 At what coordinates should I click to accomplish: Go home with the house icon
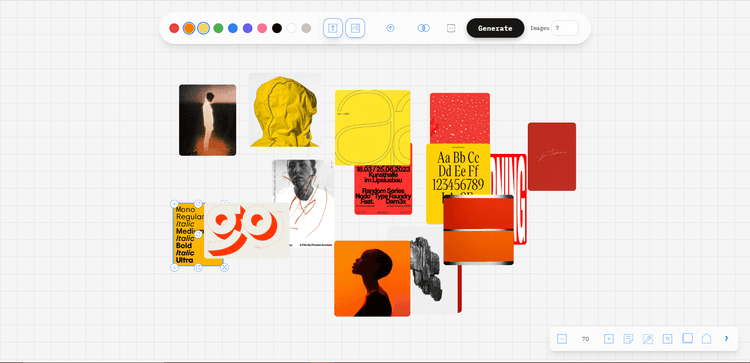pos(706,339)
